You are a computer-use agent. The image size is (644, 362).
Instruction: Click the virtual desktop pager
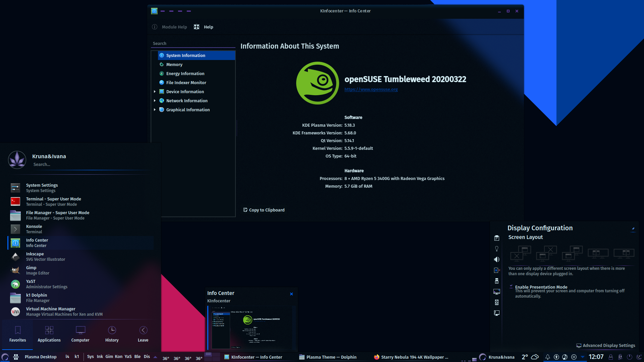click(212, 356)
